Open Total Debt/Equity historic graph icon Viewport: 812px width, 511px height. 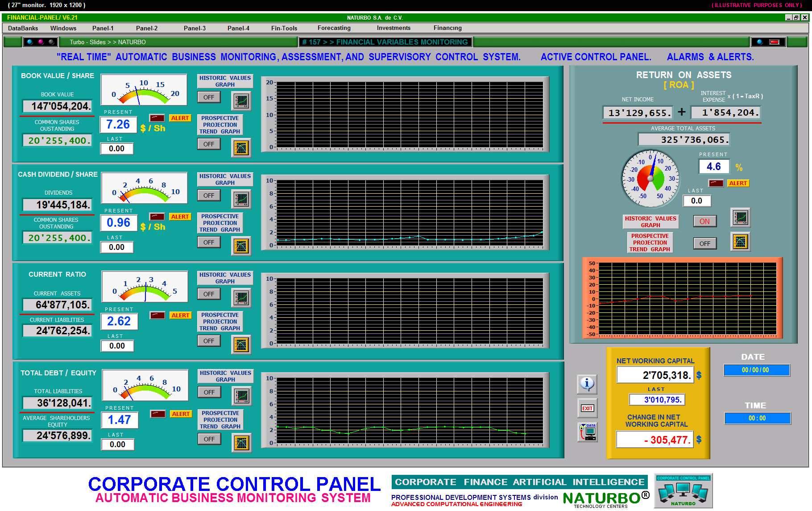242,396
